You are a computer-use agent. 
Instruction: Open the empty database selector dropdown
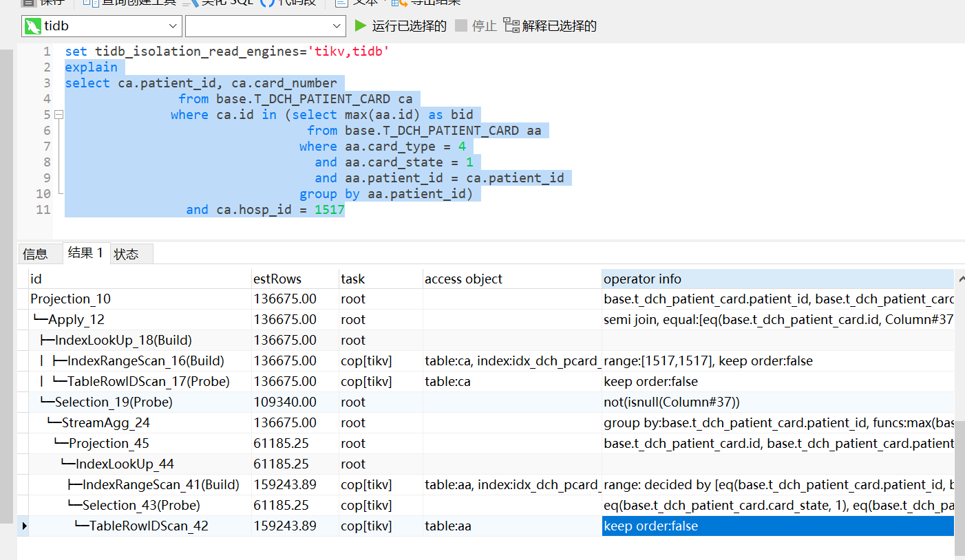265,26
